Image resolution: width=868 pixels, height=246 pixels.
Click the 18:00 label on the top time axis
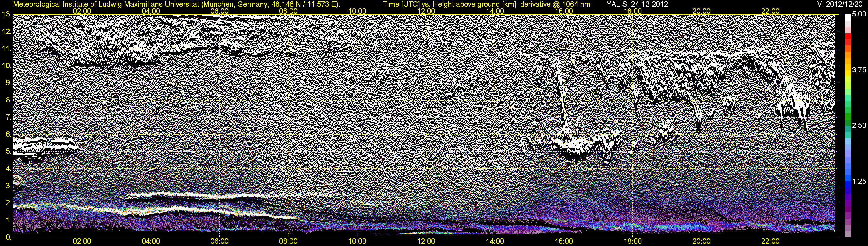click(x=632, y=11)
